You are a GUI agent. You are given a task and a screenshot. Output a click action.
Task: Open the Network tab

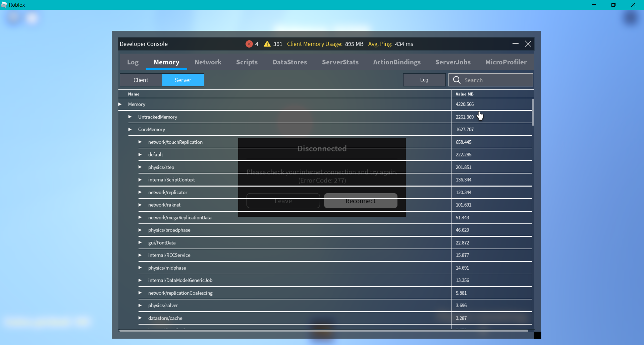pos(208,62)
